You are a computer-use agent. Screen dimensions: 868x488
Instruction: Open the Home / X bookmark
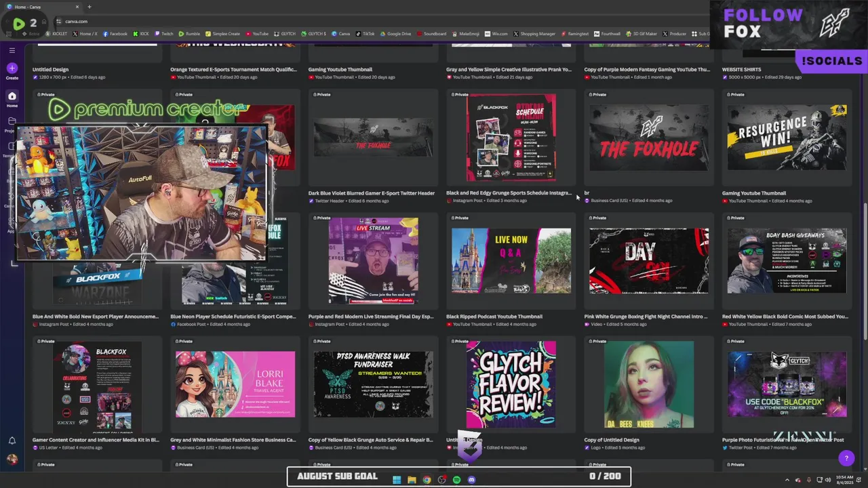(85, 33)
